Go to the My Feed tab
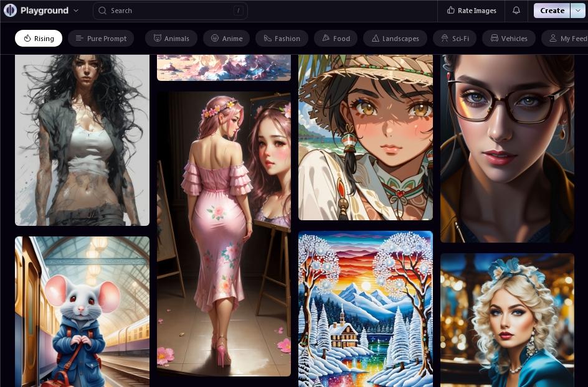 [567, 39]
